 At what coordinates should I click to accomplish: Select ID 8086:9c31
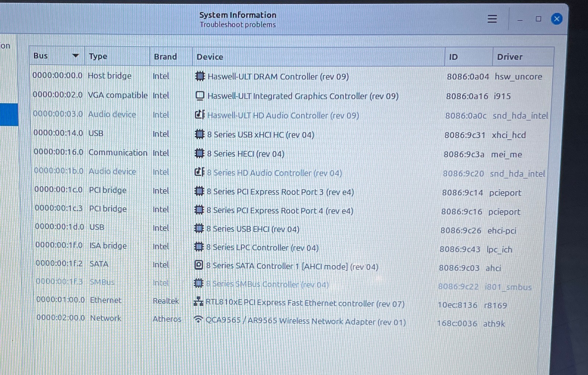coord(465,135)
